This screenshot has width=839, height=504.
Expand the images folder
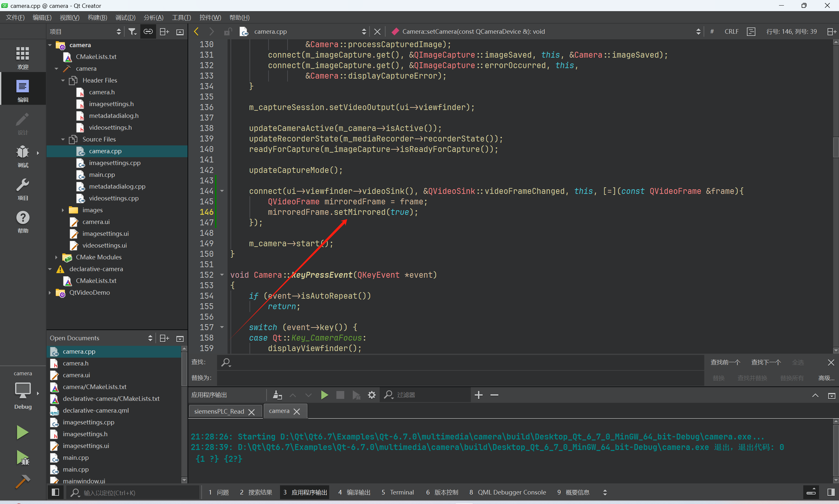(63, 210)
